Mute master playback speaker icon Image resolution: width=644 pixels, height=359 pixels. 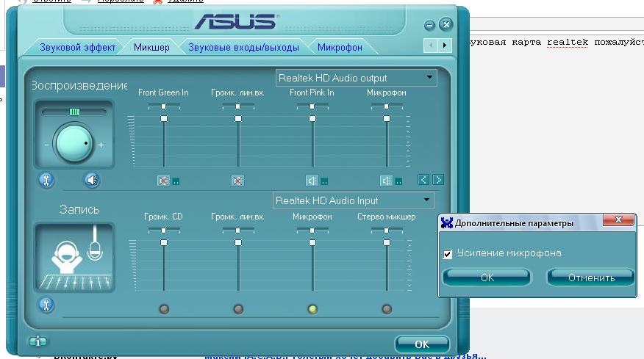point(92,180)
